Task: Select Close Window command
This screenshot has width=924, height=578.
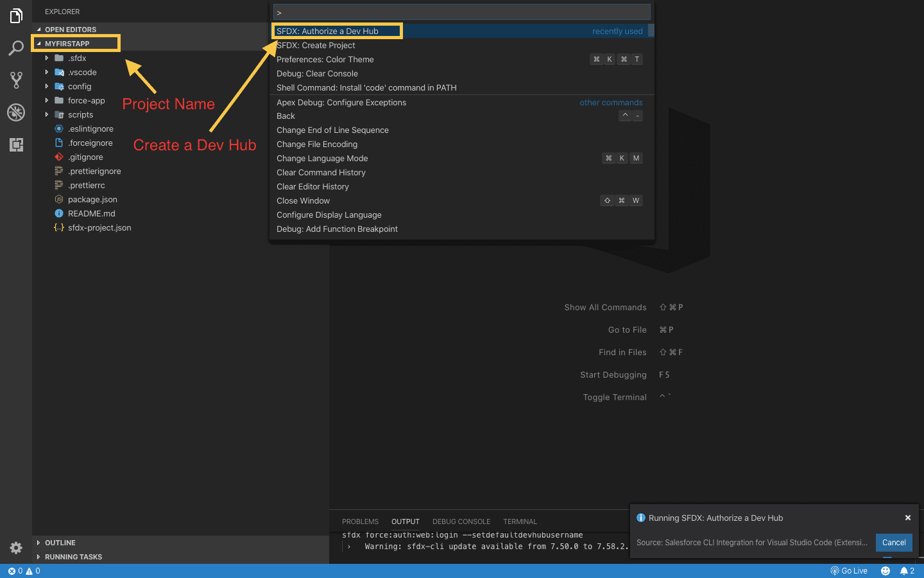Action: tap(459, 200)
